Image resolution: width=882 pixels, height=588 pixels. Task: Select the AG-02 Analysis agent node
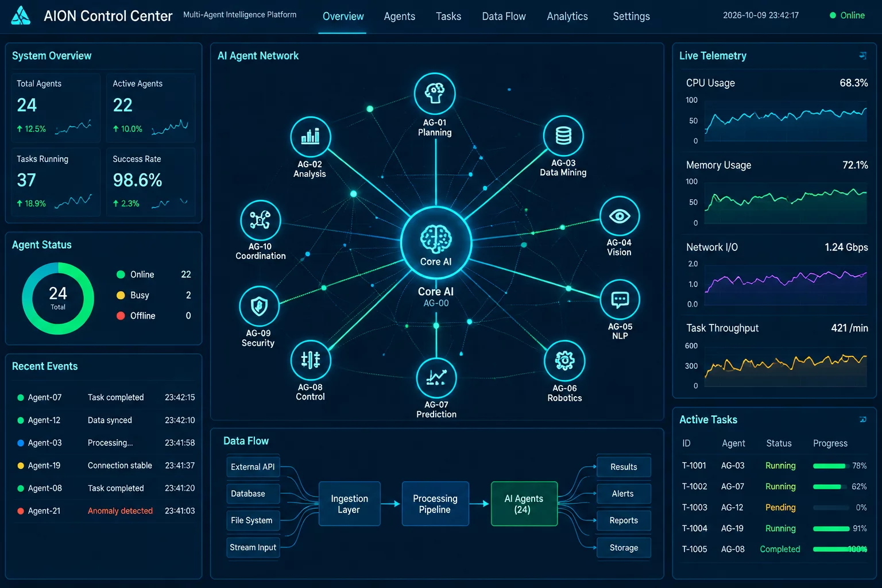click(311, 137)
